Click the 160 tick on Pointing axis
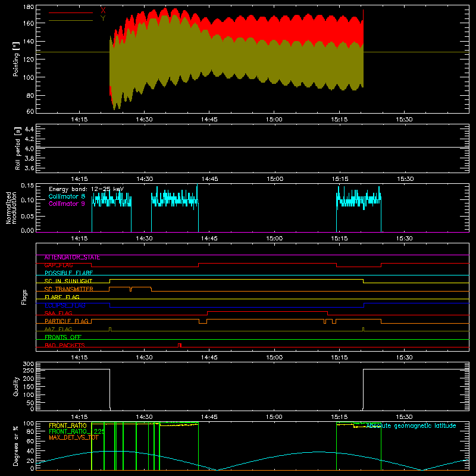The image size is (476, 476). tap(29, 23)
